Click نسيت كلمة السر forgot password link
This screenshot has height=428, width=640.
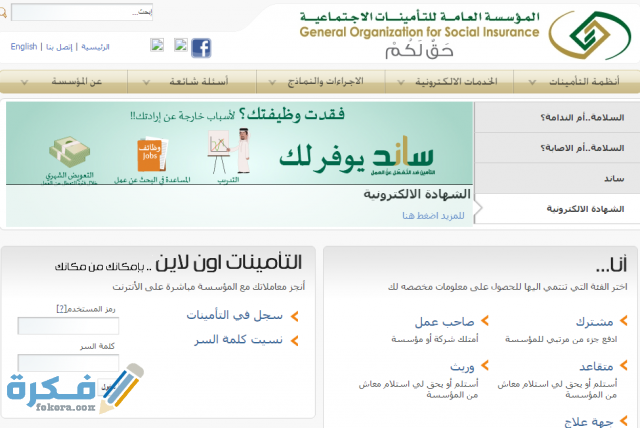[x=238, y=340]
